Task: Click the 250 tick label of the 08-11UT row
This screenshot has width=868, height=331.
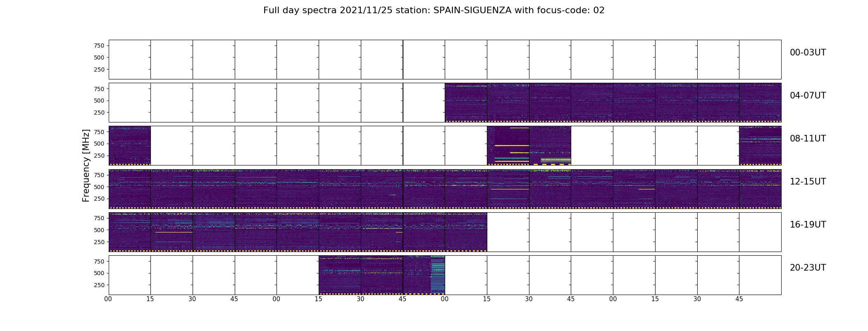Action: (x=99, y=156)
